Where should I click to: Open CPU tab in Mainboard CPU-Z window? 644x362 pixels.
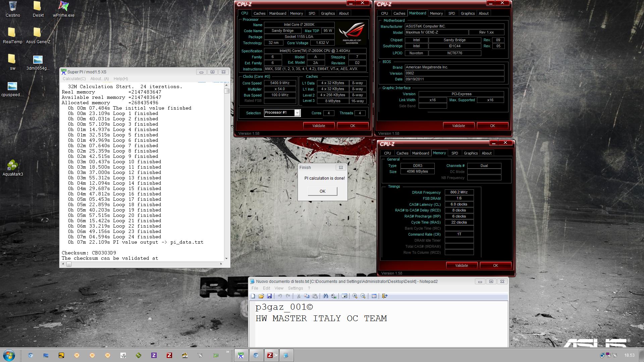click(384, 13)
